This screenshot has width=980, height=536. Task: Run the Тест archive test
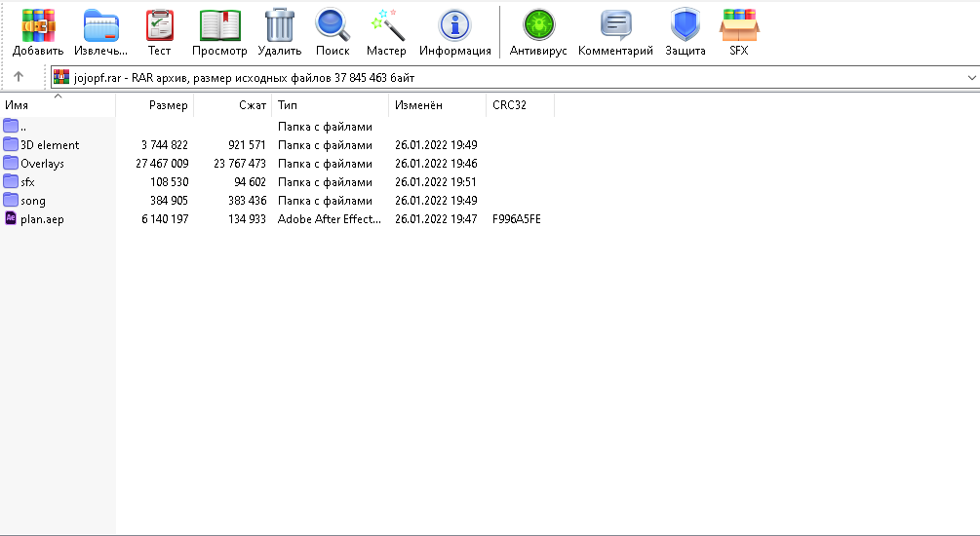coord(159,25)
